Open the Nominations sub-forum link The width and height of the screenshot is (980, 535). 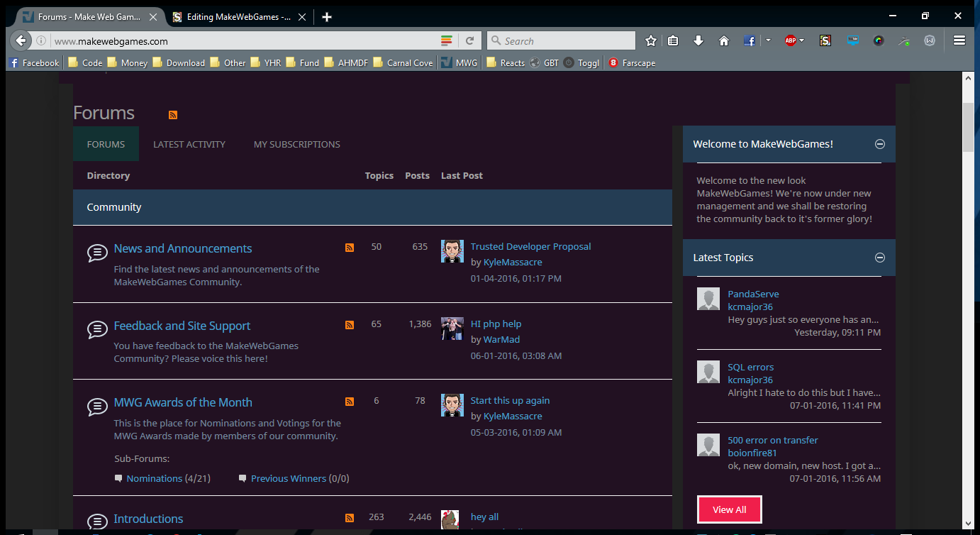[155, 478]
